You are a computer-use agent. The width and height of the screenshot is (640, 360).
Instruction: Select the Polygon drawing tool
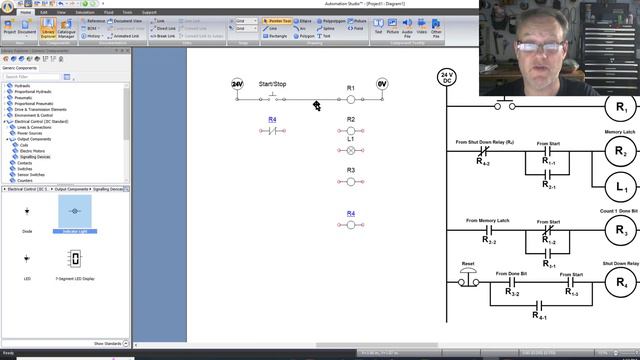[x=304, y=36]
